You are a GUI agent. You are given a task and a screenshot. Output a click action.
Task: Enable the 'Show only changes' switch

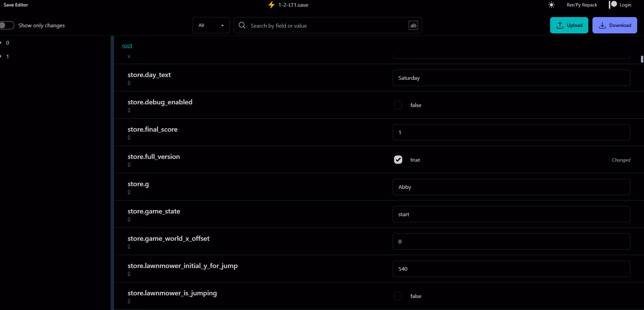(7, 25)
